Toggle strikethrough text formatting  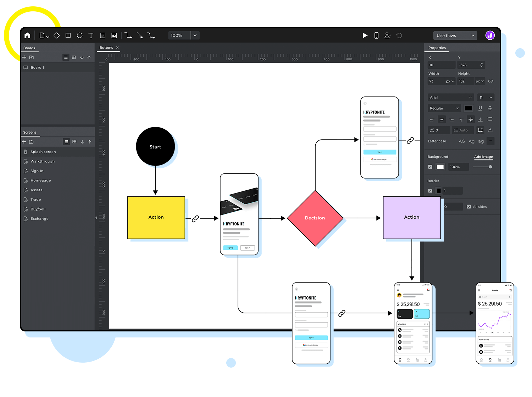point(490,108)
